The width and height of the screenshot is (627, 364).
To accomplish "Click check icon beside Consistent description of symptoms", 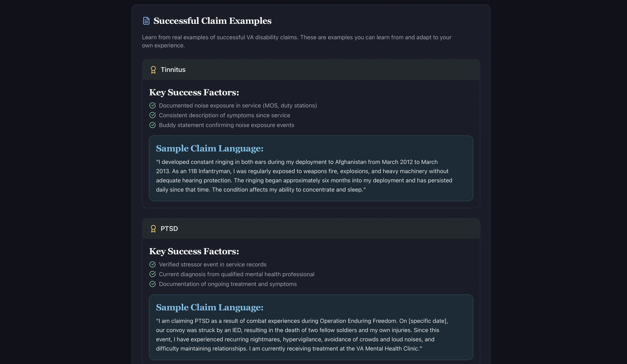I will (x=153, y=115).
